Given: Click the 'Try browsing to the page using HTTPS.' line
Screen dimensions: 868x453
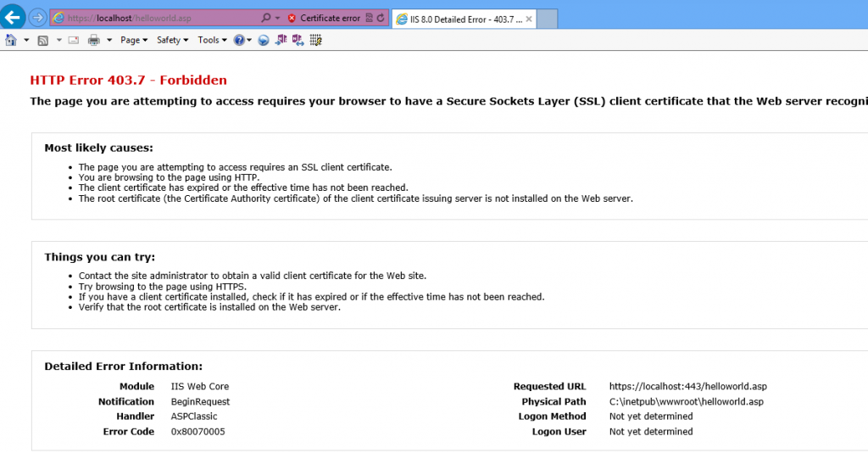Looking at the screenshot, I should 163,287.
